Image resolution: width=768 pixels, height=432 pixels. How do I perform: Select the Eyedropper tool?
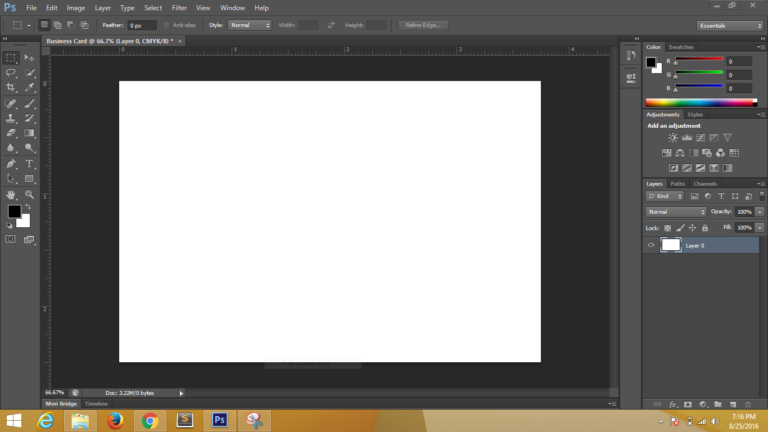pyautogui.click(x=29, y=87)
